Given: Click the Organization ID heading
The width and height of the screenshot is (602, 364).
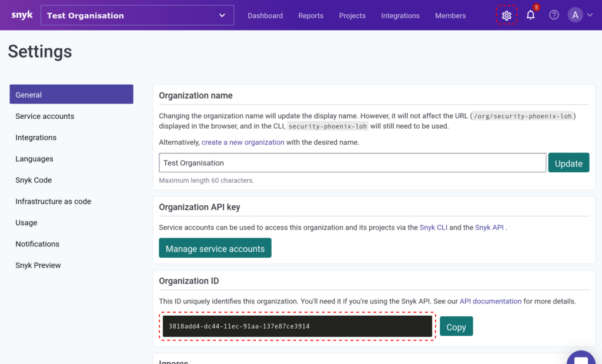Looking at the screenshot, I should coord(189,281).
